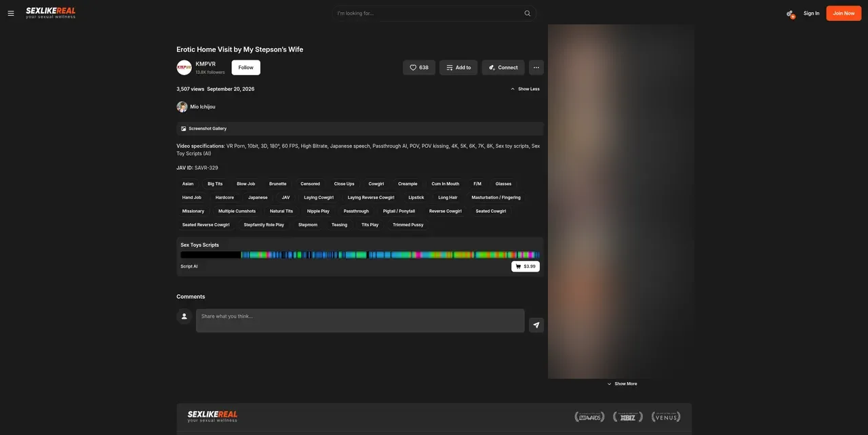
Task: Follow the KMPVR channel
Action: coord(246,68)
